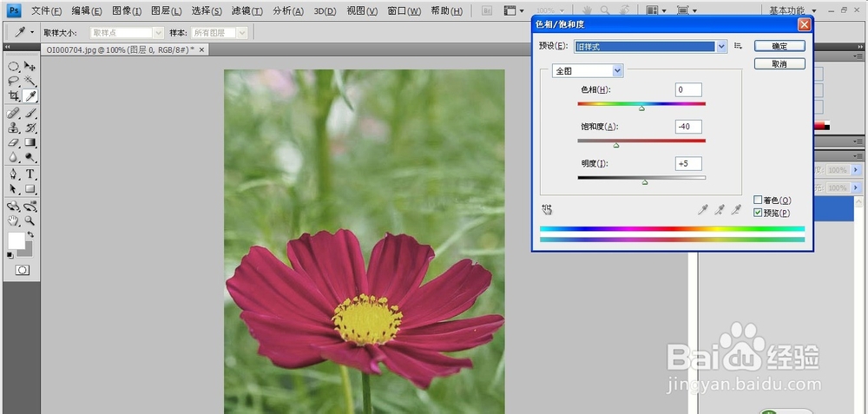Click the 饱和度 value field showing -40
The width and height of the screenshot is (868, 414).
[x=688, y=127]
